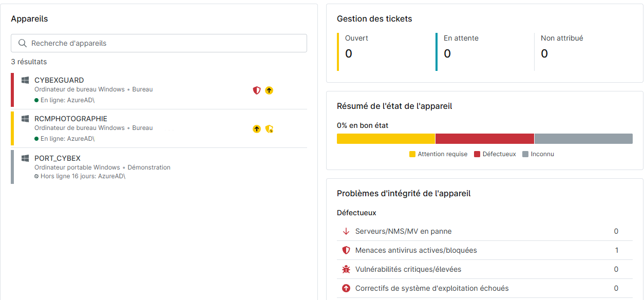Select the PORT_CYBEX device name
Image resolution: width=644 pixels, height=300 pixels.
click(x=58, y=158)
